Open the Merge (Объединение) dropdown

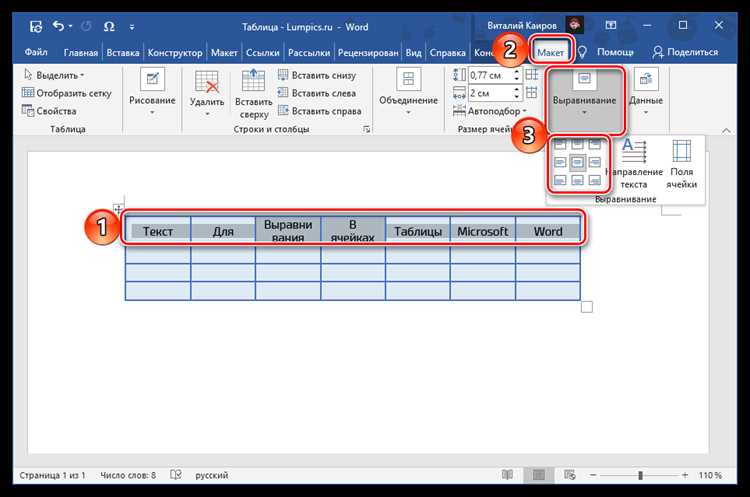tap(408, 92)
